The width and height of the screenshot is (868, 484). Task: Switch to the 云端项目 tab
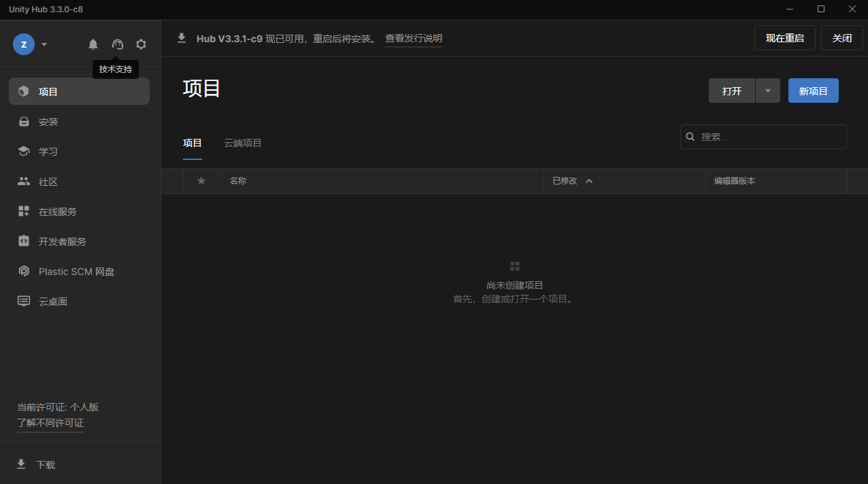(x=243, y=143)
